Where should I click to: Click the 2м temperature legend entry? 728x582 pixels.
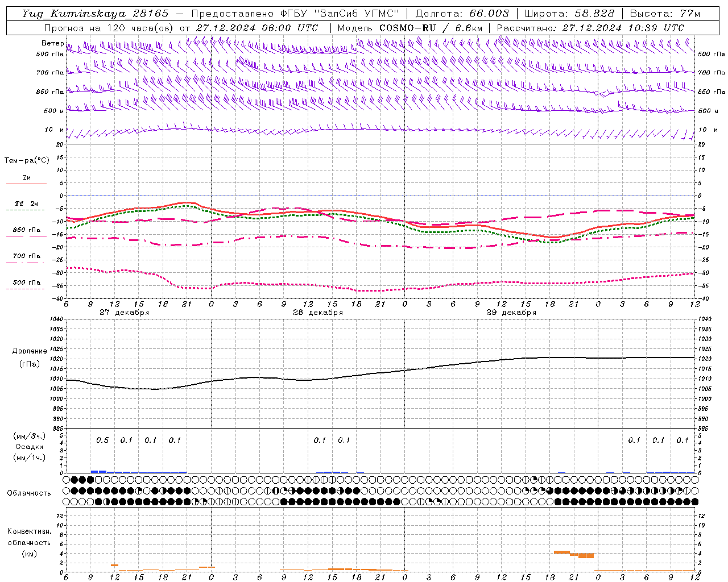[27, 178]
